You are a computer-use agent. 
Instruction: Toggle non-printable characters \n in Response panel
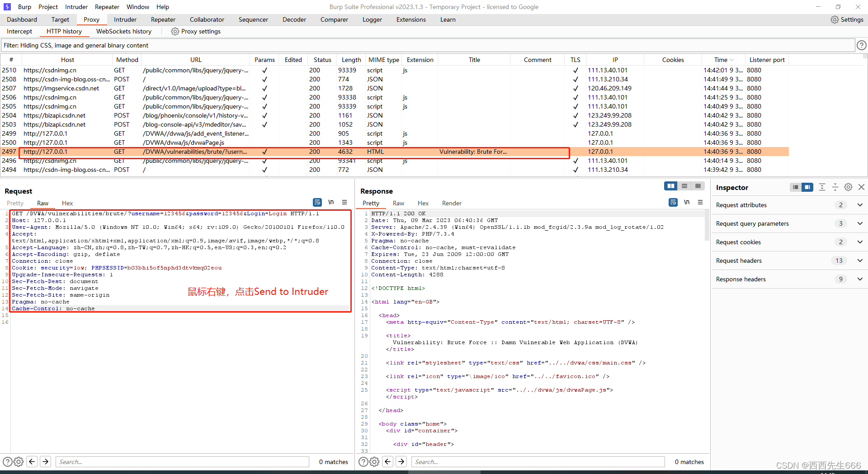coord(687,202)
